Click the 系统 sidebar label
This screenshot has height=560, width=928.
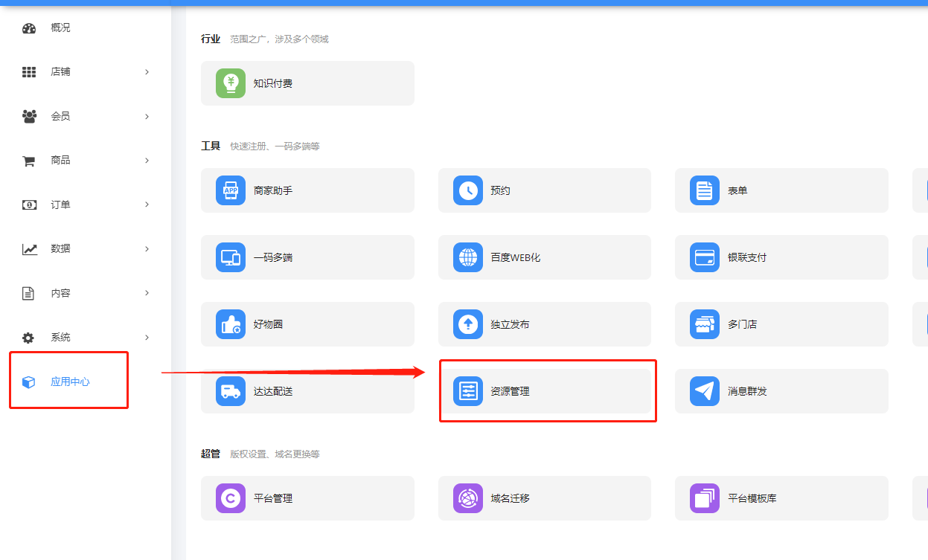click(60, 338)
